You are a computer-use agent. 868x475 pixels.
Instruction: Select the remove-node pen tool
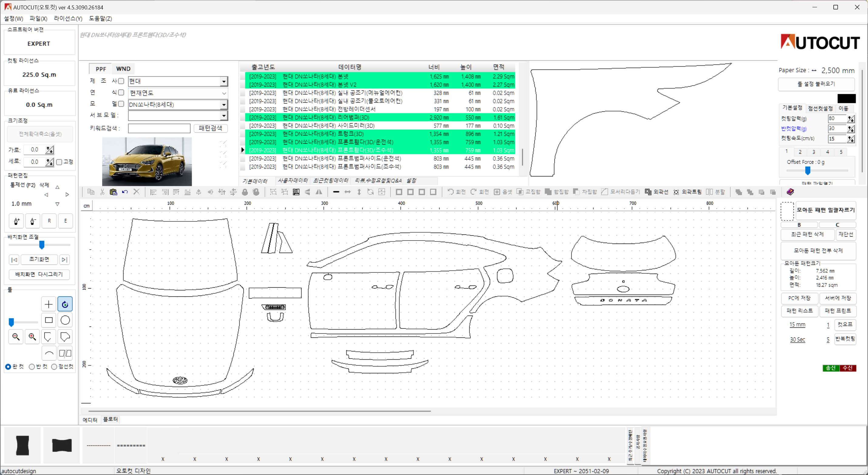[33, 221]
